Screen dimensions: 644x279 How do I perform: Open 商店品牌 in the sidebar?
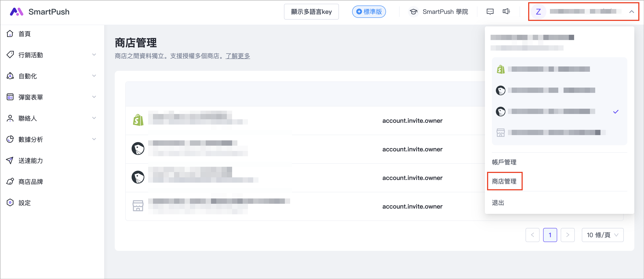31,182
